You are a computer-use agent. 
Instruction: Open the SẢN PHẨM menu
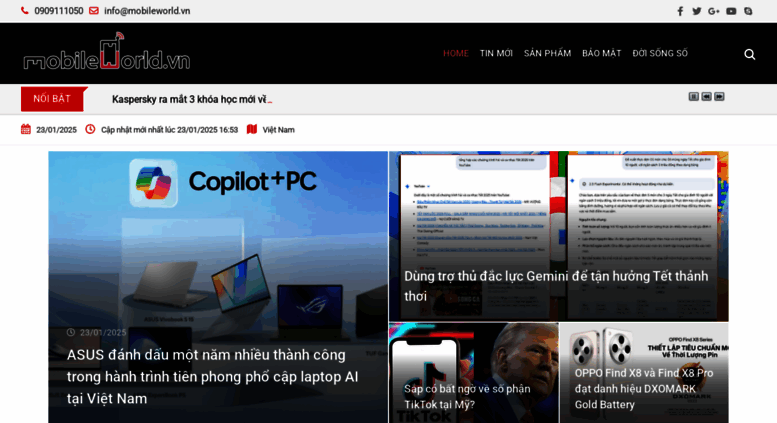(x=548, y=53)
